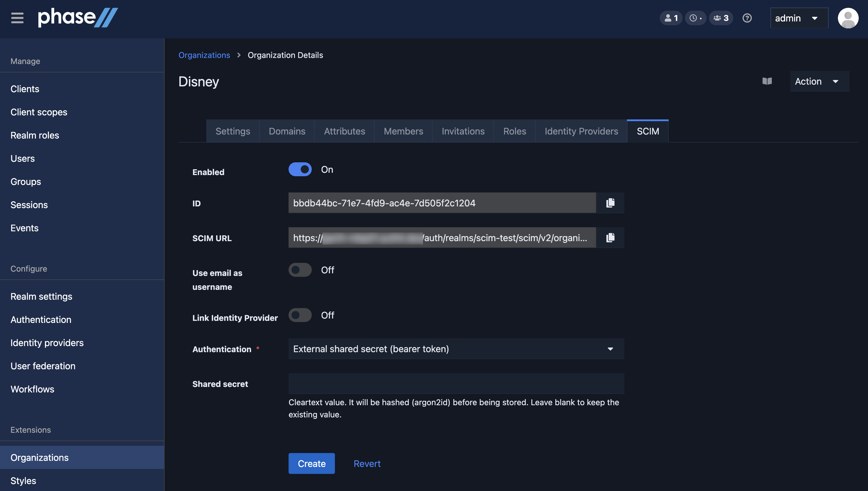The image size is (868, 491).
Task: Open the Attributes tab
Action: [x=344, y=131]
